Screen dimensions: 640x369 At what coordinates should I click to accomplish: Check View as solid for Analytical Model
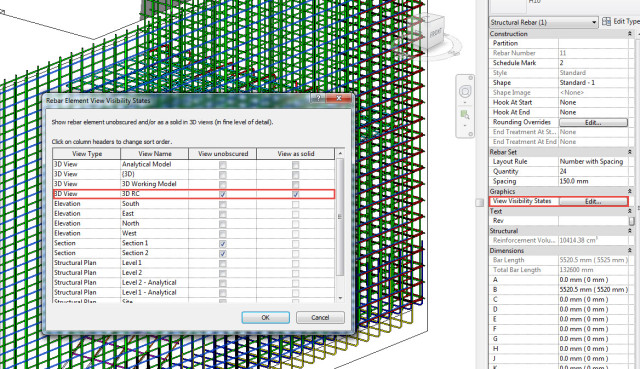point(296,165)
